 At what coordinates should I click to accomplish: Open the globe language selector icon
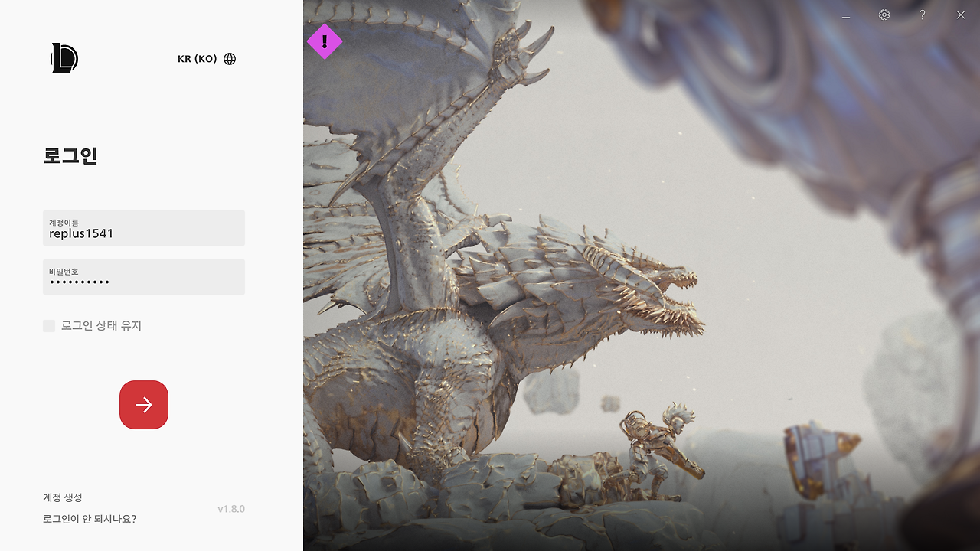click(230, 59)
